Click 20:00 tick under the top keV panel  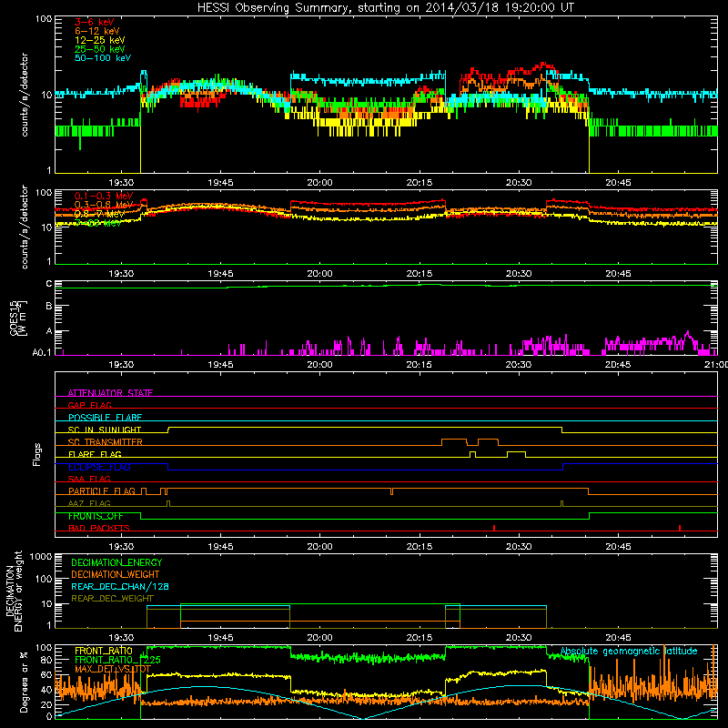[319, 183]
